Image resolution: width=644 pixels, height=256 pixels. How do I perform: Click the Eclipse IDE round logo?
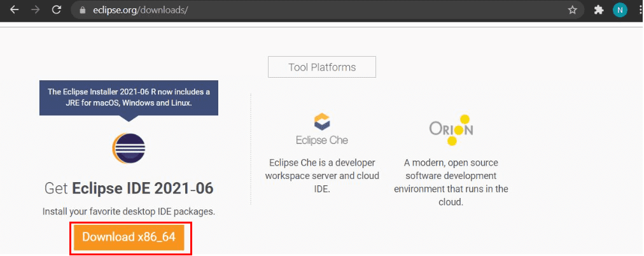coord(129,148)
